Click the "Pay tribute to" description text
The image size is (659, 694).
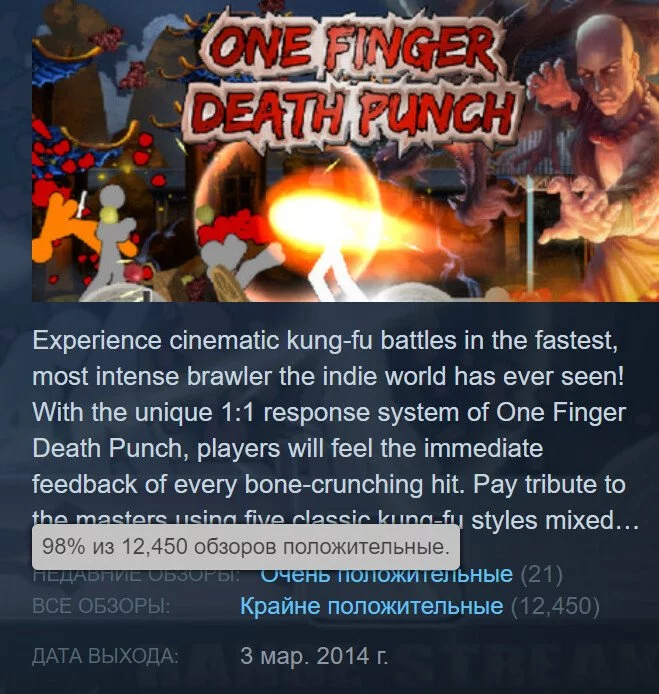point(549,485)
